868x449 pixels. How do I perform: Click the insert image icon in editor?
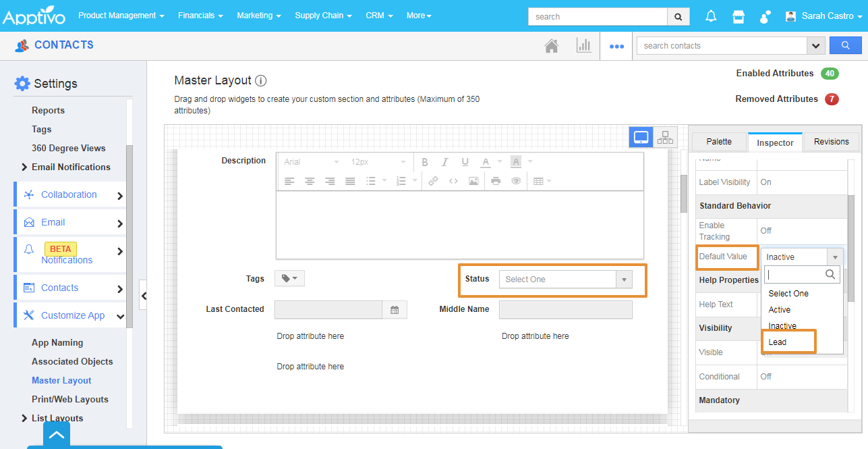click(473, 181)
